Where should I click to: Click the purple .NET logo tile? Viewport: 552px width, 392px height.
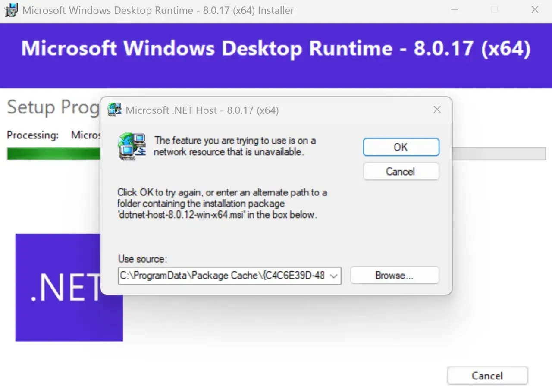[x=69, y=287]
